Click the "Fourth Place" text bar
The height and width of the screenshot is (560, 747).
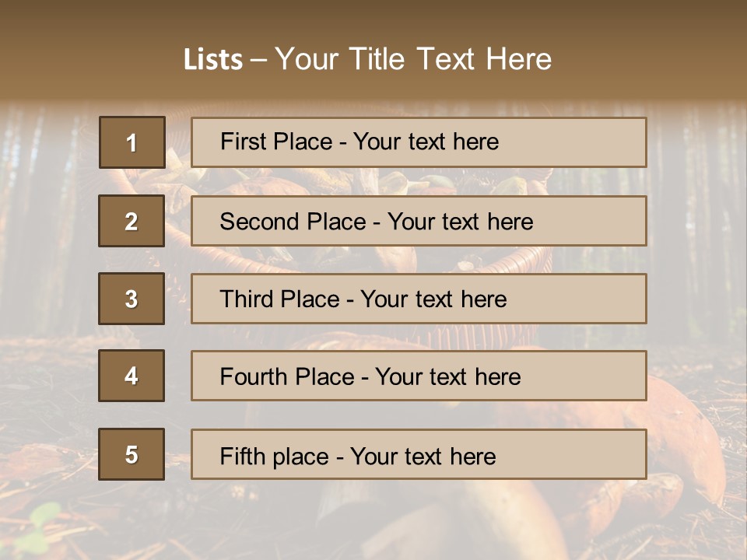tap(419, 376)
